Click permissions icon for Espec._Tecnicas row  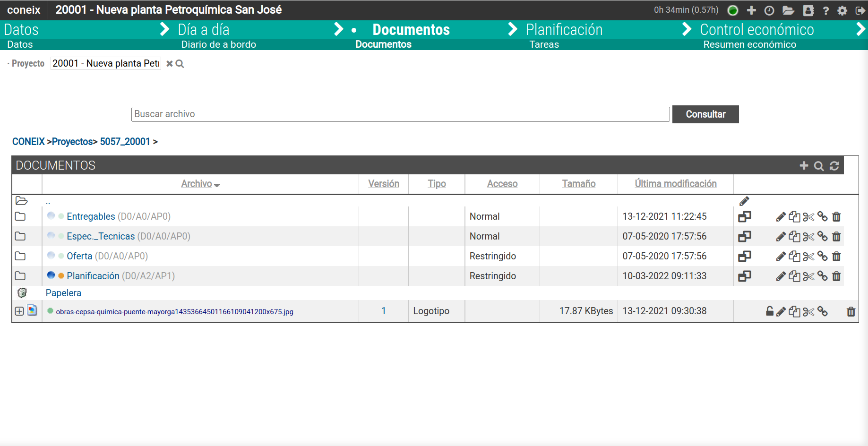click(x=745, y=236)
